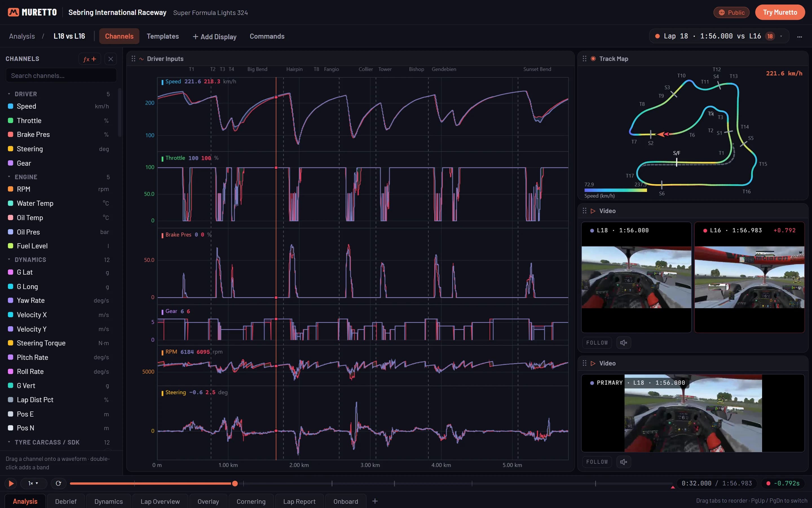This screenshot has width=812, height=508.
Task: Mute audio in lower Video panel
Action: (623, 462)
